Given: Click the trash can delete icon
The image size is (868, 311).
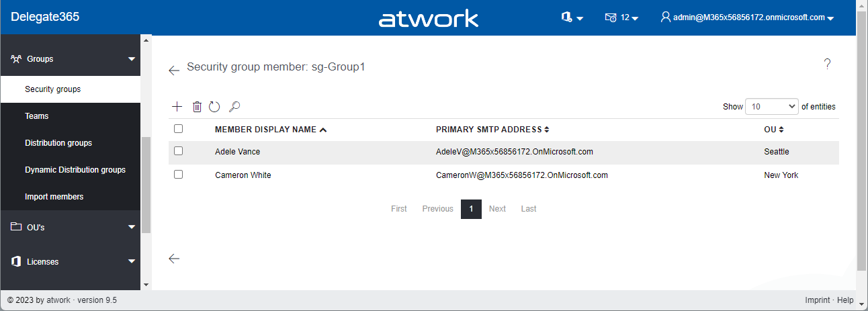Looking at the screenshot, I should [197, 107].
